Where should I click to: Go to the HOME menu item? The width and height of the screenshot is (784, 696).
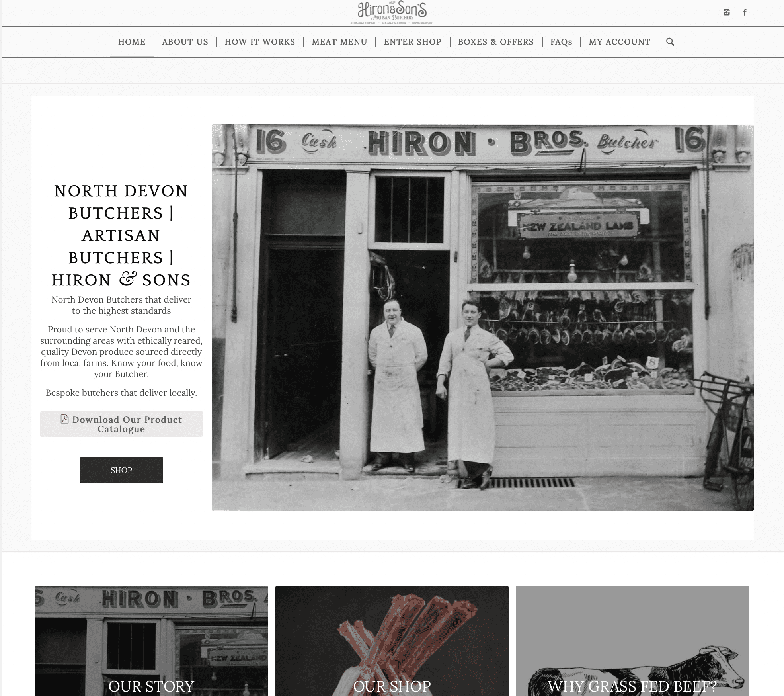[x=132, y=42]
